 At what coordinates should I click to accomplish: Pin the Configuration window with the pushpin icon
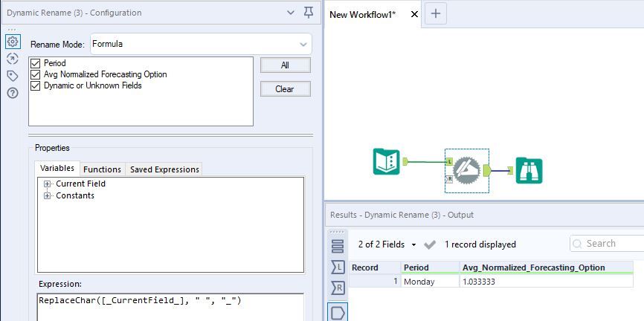coord(309,13)
